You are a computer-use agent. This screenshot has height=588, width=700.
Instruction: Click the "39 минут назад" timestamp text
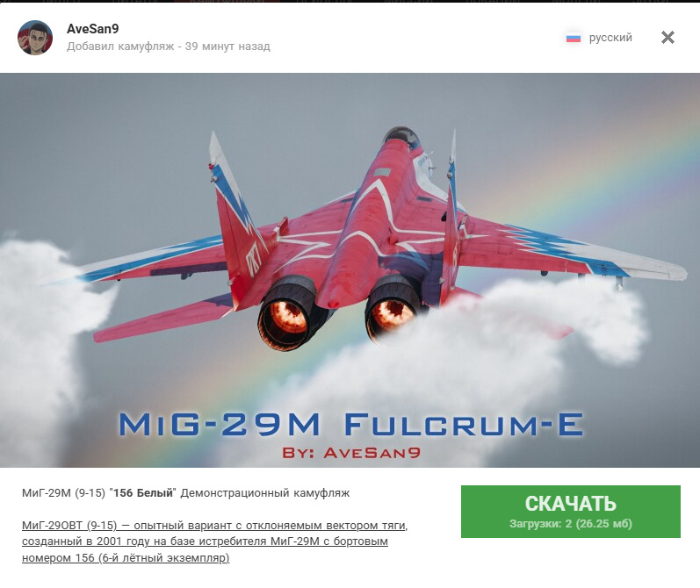tap(227, 47)
